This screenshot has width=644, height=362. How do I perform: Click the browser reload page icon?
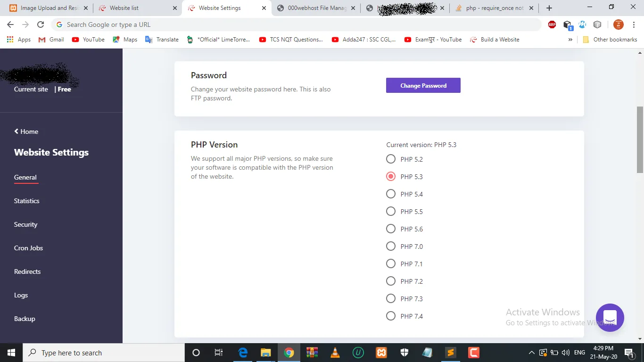[41, 25]
